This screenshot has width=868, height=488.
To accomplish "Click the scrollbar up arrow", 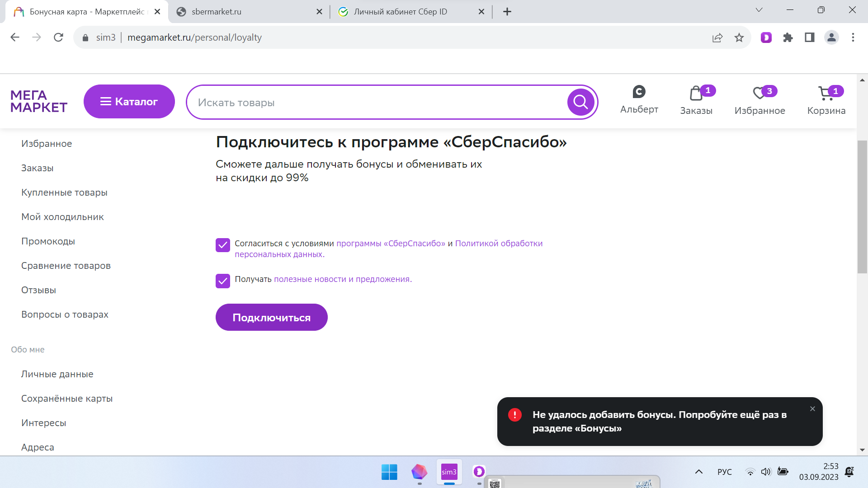I will tap(862, 80).
